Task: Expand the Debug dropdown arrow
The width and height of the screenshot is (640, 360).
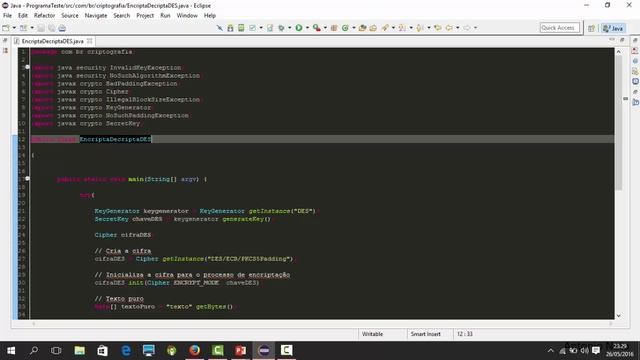Action: (289, 28)
